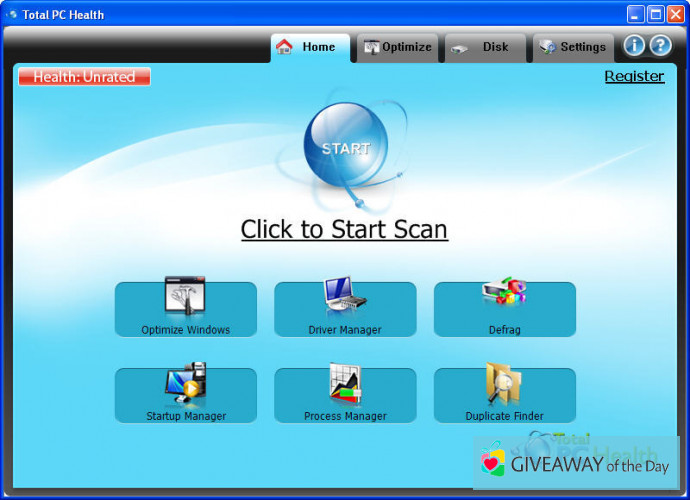690x500 pixels.
Task: Minimize the Total PC Health window
Action: pyautogui.click(x=635, y=14)
